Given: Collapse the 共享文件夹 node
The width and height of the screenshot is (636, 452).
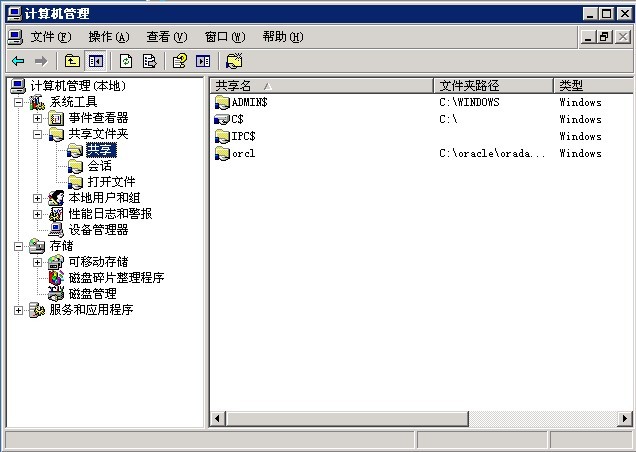Looking at the screenshot, I should (x=37, y=134).
